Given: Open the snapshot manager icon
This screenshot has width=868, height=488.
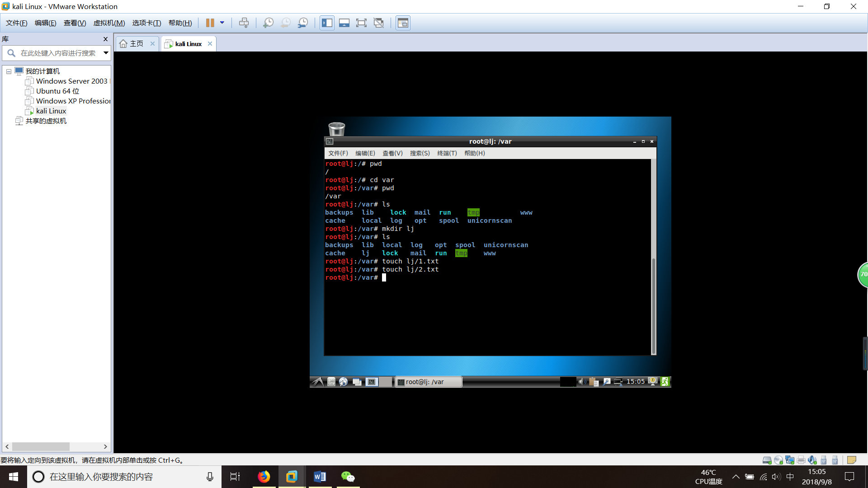Looking at the screenshot, I should point(303,23).
